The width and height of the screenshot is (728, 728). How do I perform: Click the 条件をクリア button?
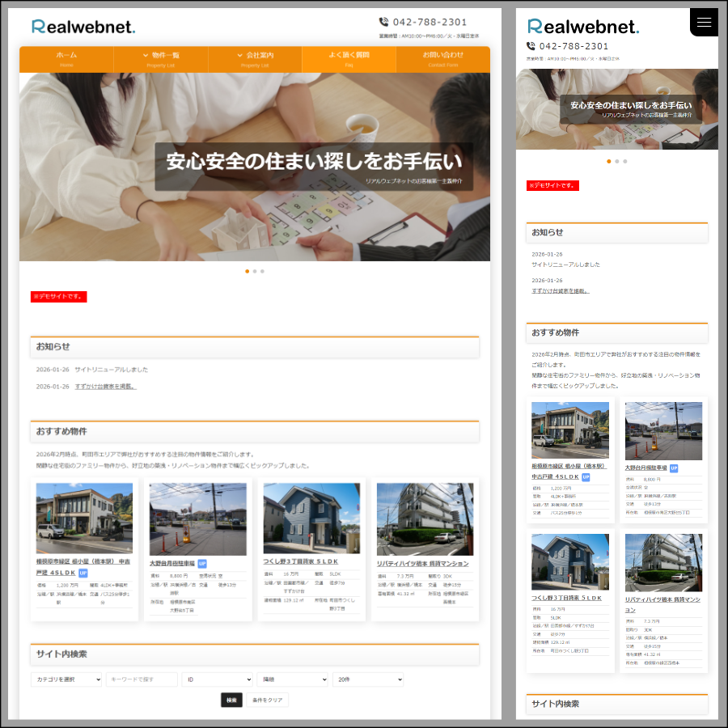267,700
